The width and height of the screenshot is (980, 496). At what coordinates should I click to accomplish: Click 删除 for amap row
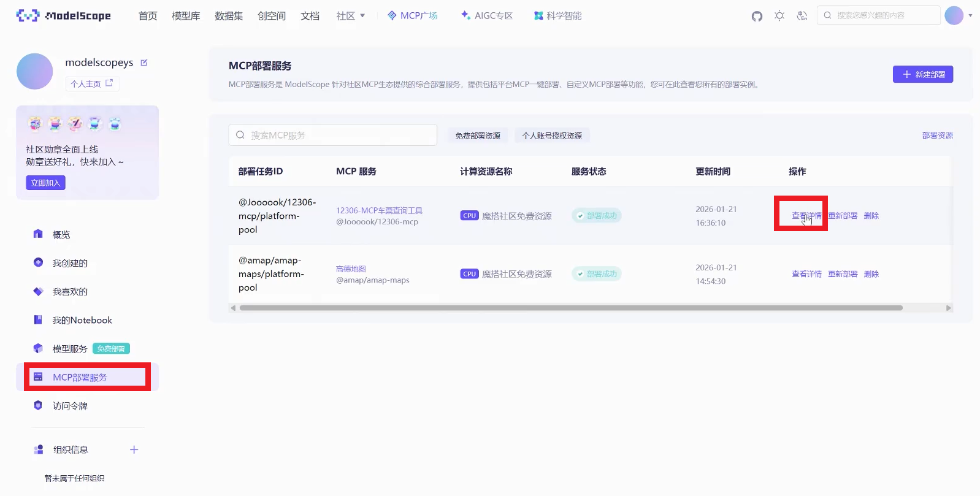(x=871, y=274)
